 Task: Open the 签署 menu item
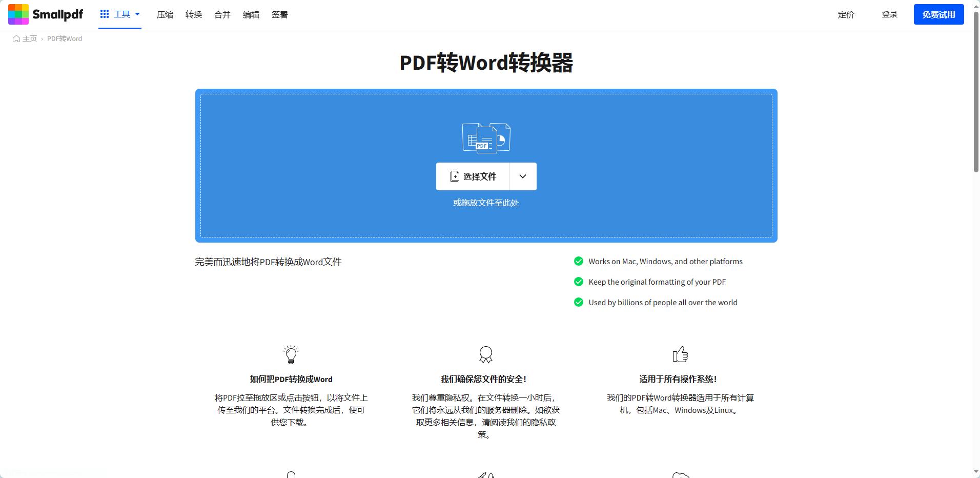click(x=279, y=14)
